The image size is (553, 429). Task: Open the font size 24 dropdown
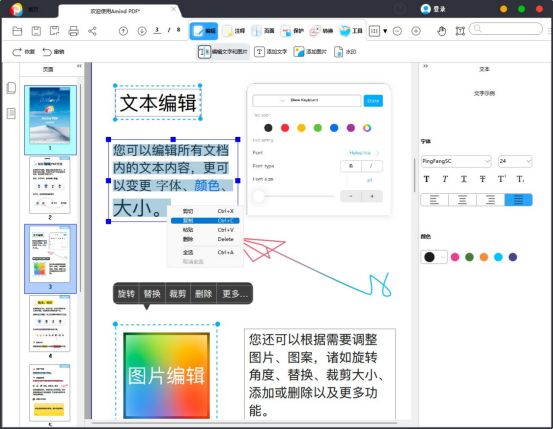click(x=515, y=161)
